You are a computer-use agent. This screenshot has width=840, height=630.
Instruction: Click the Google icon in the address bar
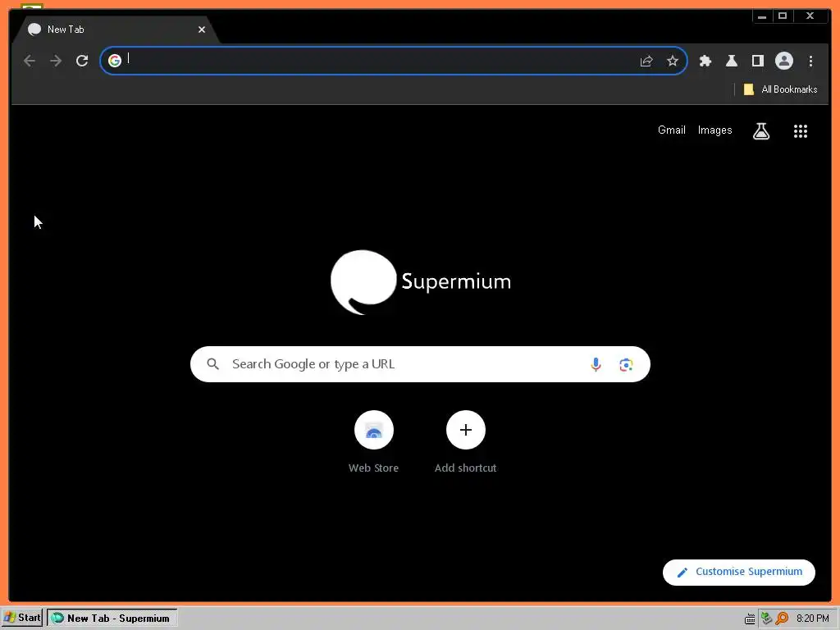[x=115, y=61]
